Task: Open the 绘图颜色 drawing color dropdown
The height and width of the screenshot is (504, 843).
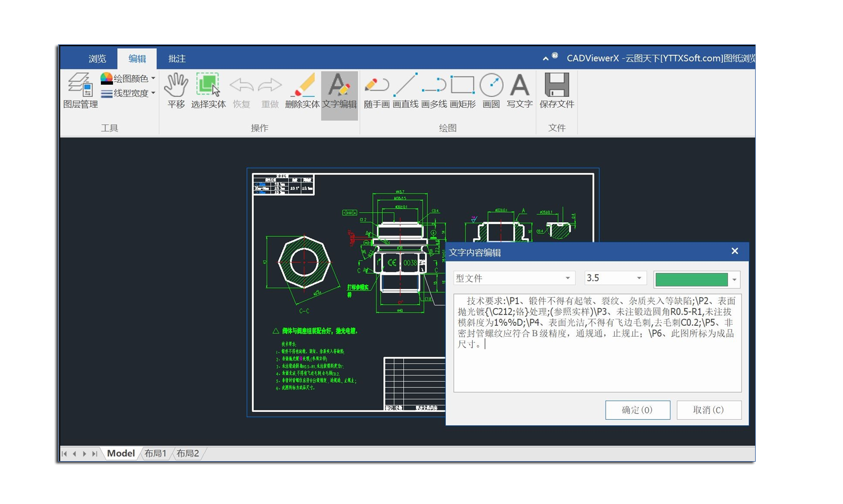Action: [x=127, y=77]
